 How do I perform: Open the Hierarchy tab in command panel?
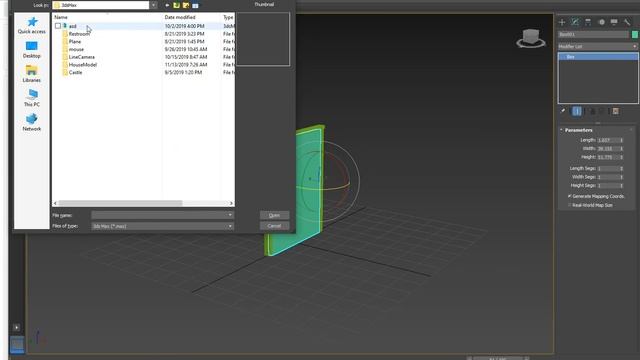click(x=588, y=22)
